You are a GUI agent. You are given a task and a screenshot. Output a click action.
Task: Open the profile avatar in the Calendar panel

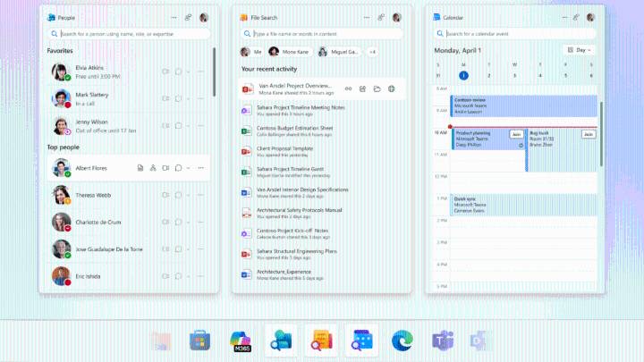click(590, 18)
